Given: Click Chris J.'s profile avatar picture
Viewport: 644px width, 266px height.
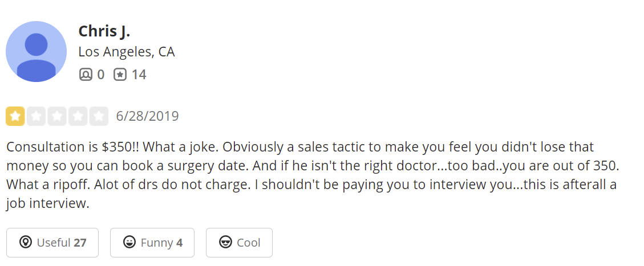Looking at the screenshot, I should pyautogui.click(x=37, y=51).
